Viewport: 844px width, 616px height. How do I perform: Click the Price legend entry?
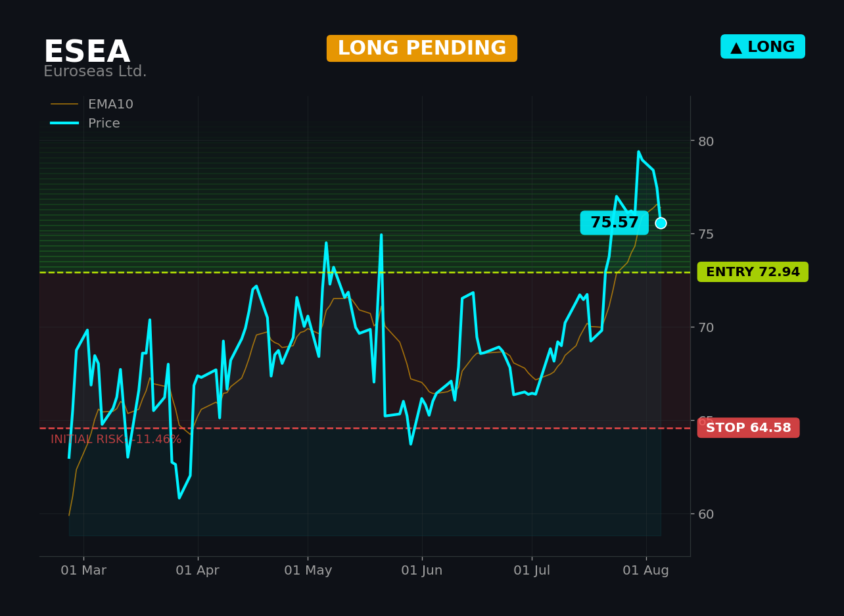coord(85,124)
